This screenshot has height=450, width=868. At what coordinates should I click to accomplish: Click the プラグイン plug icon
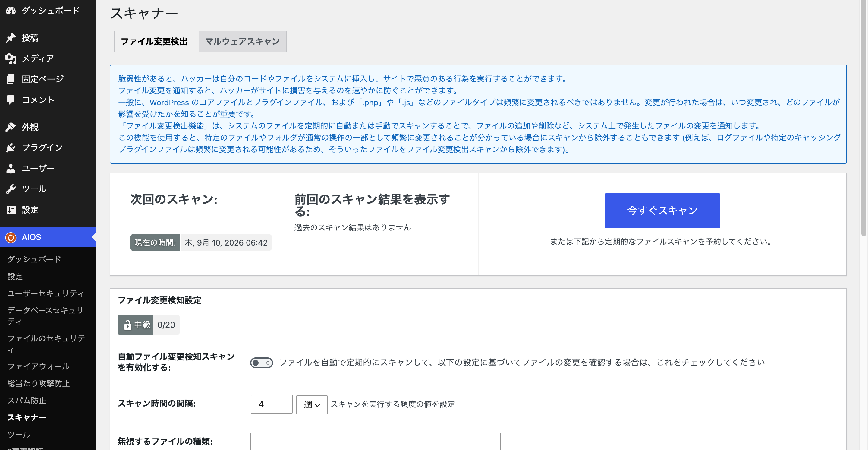click(11, 148)
